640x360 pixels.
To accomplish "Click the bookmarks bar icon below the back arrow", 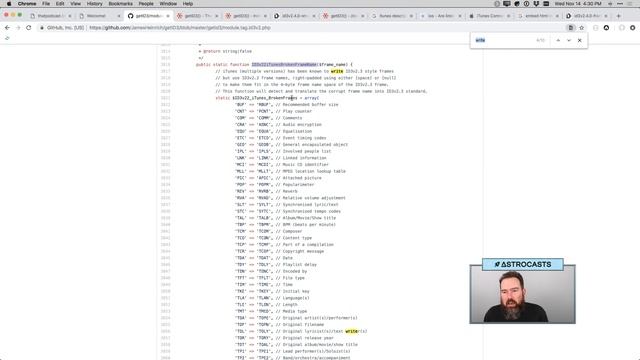I will click(x=7, y=38).
